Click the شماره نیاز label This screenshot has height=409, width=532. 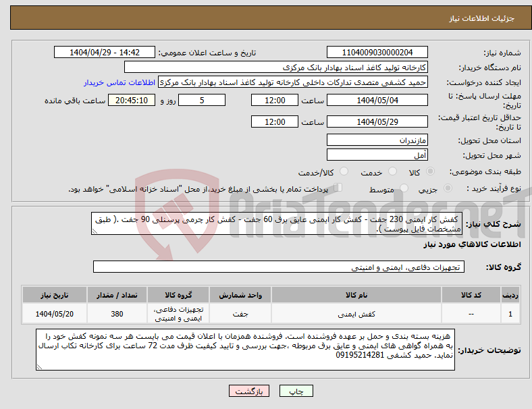tap(502, 53)
